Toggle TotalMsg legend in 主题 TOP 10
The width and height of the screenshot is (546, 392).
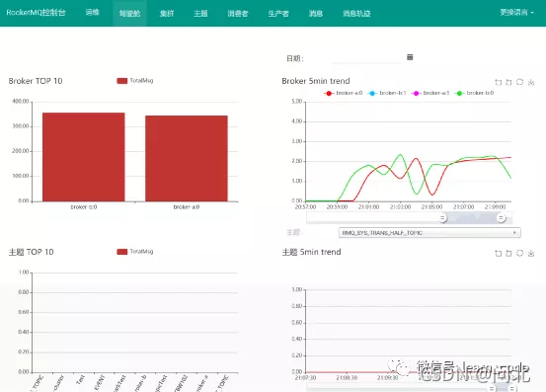pyautogui.click(x=135, y=252)
